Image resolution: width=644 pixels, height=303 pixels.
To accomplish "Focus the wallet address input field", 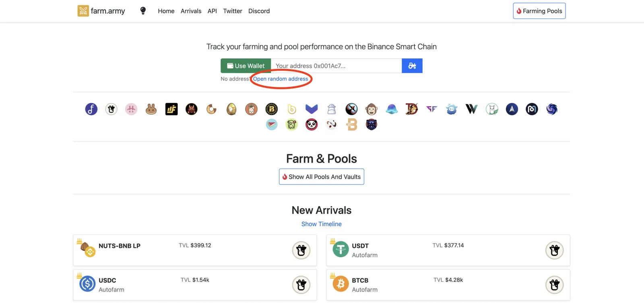I will coord(336,66).
